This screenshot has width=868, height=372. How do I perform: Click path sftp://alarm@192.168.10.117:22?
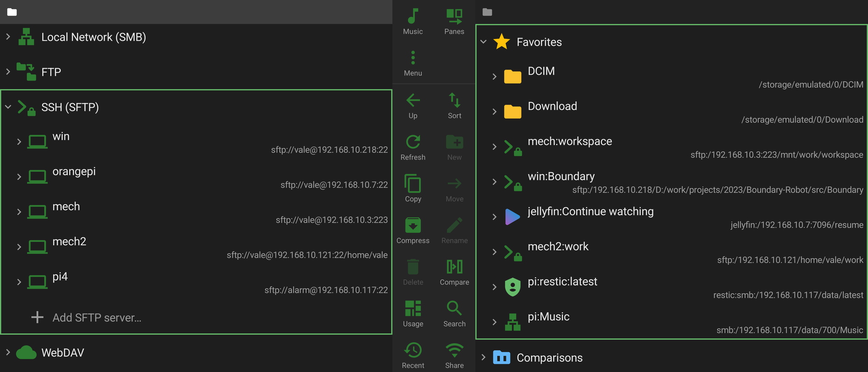[x=326, y=290]
